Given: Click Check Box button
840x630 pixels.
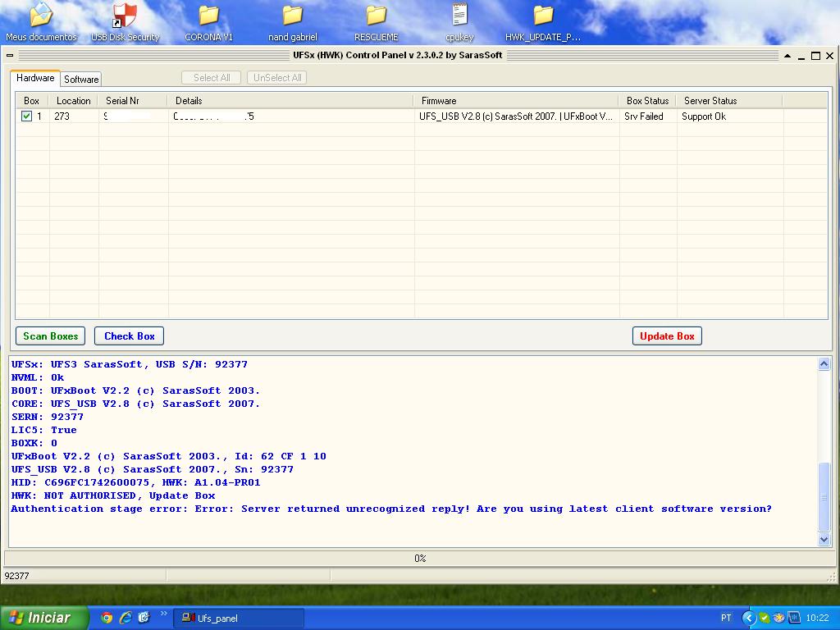Looking at the screenshot, I should tap(129, 336).
